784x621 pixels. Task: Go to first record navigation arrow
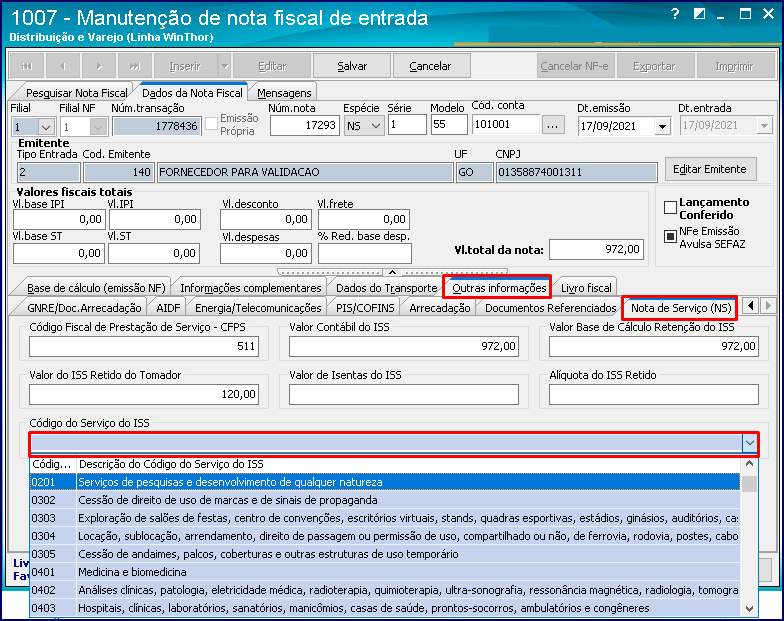(x=27, y=66)
